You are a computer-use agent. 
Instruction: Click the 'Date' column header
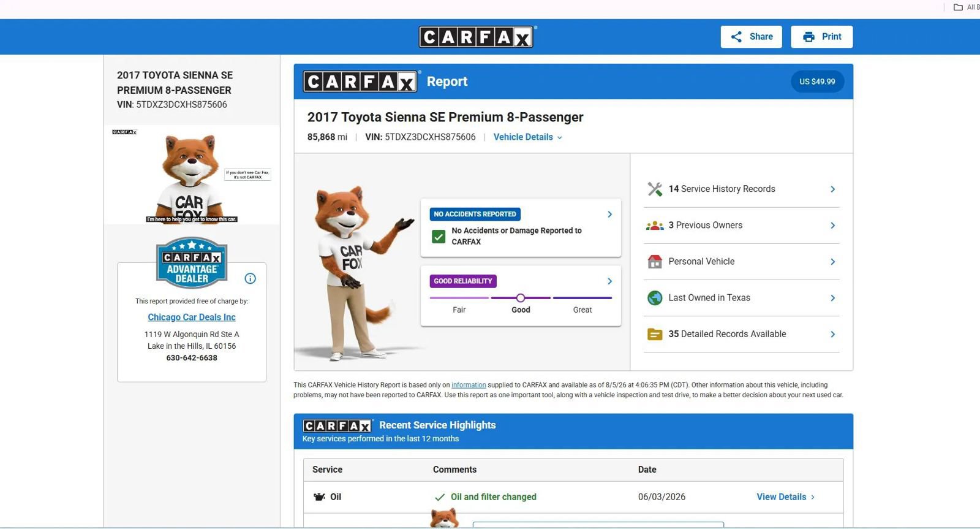(647, 470)
